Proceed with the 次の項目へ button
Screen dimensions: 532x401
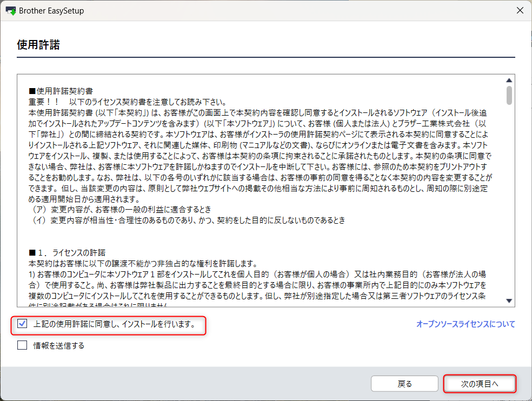[x=480, y=384]
